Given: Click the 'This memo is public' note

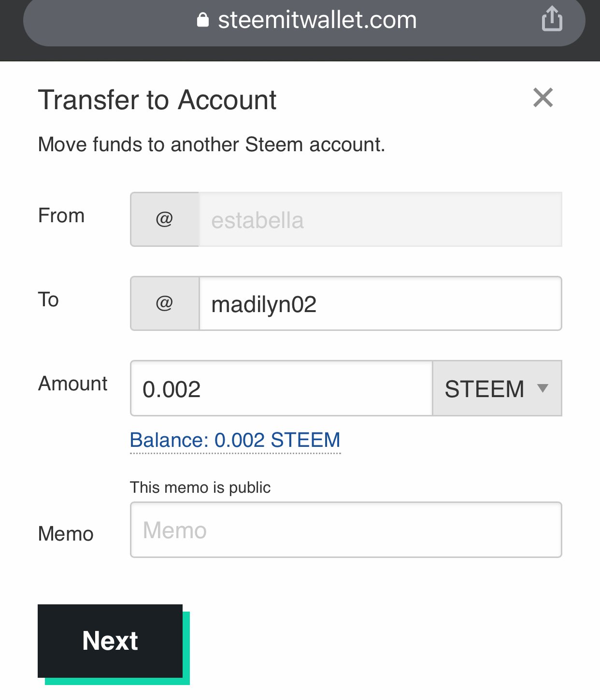Looking at the screenshot, I should 200,487.
